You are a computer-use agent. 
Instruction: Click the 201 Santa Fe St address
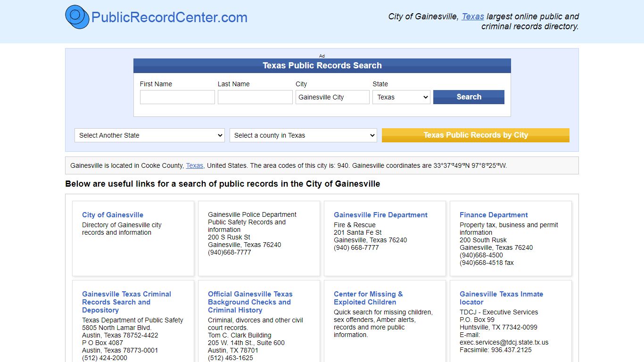click(357, 232)
